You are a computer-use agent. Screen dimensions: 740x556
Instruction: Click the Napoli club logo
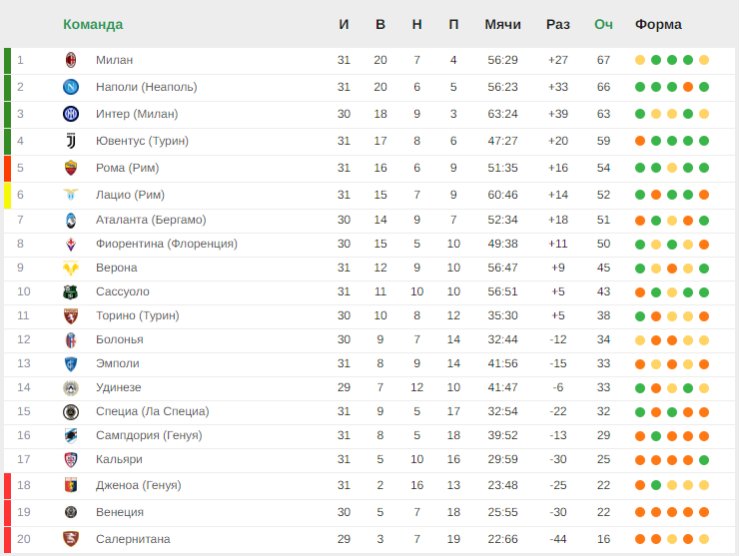tap(71, 87)
